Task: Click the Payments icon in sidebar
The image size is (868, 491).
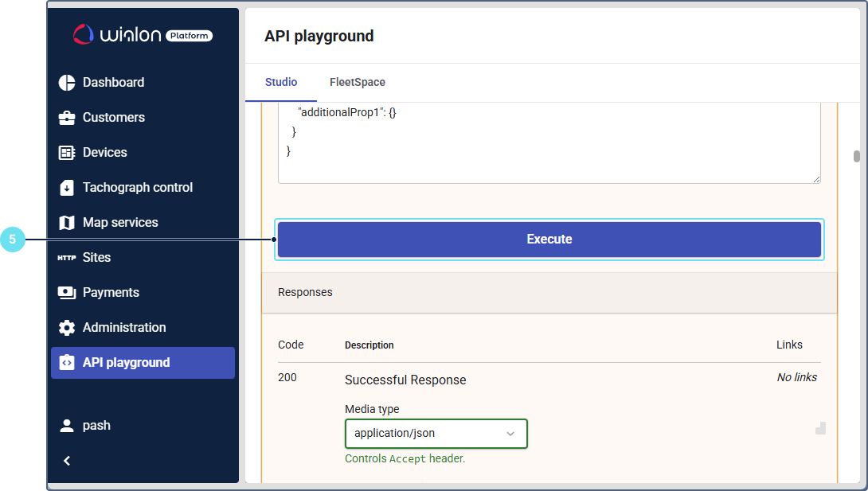Action: [67, 293]
